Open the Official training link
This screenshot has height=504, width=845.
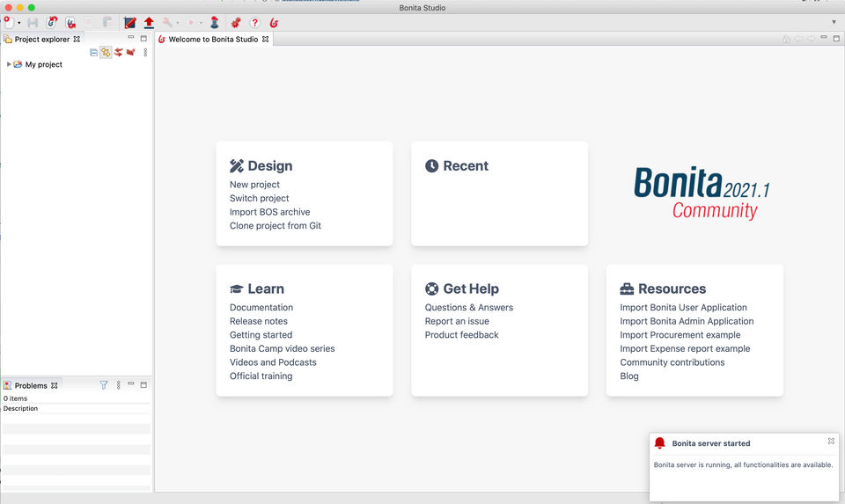click(261, 376)
